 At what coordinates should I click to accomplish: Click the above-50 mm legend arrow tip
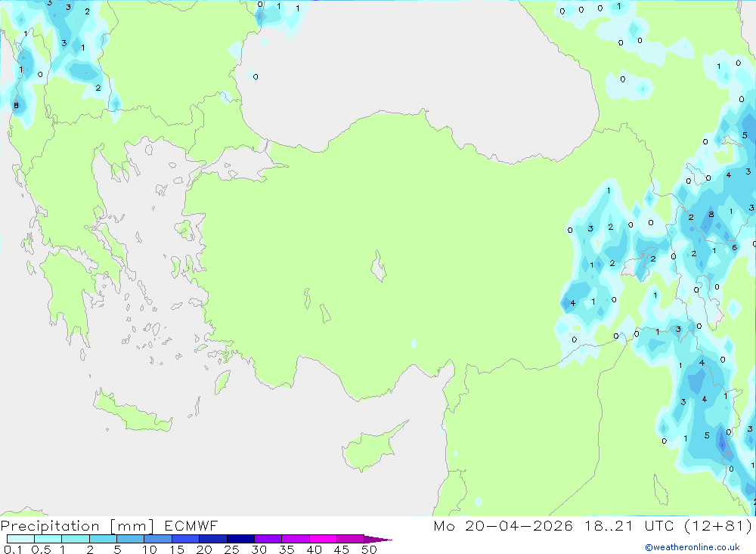tap(378, 540)
